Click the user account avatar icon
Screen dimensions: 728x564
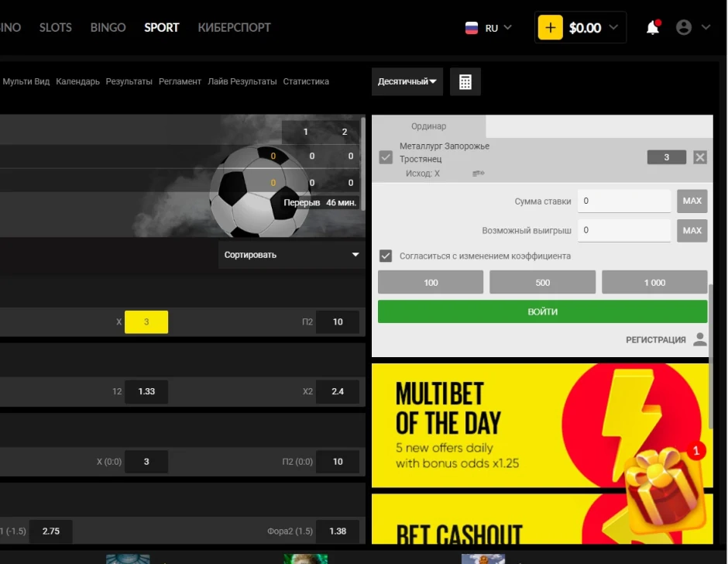683,27
